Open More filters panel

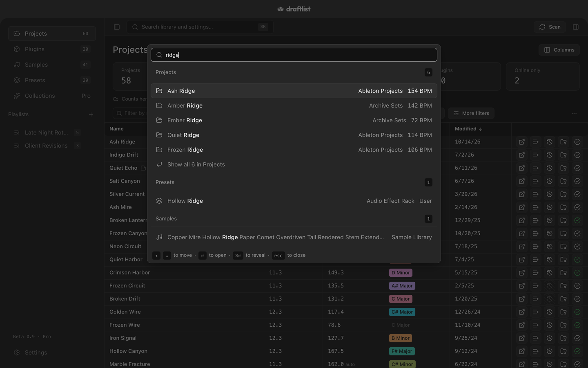coord(471,113)
